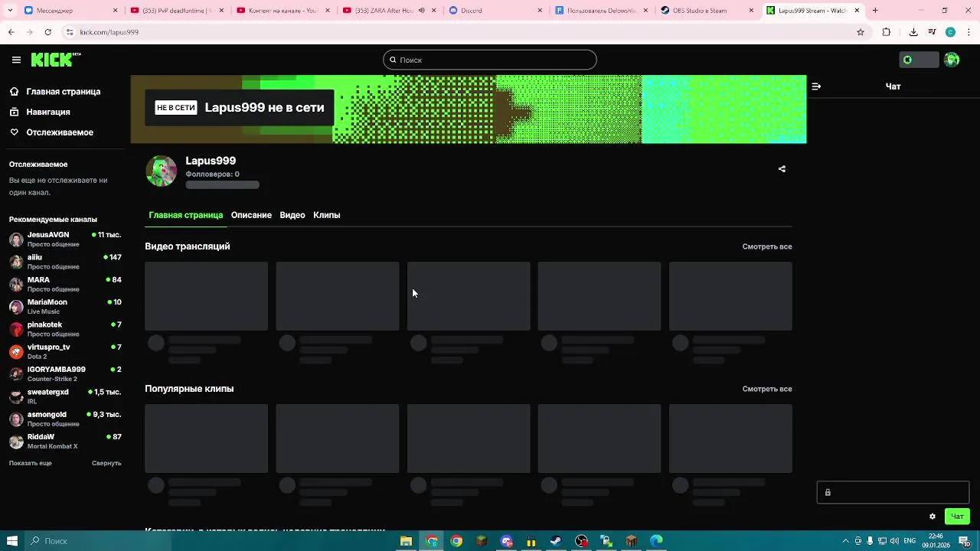Open Steam from the taskbar

556,541
